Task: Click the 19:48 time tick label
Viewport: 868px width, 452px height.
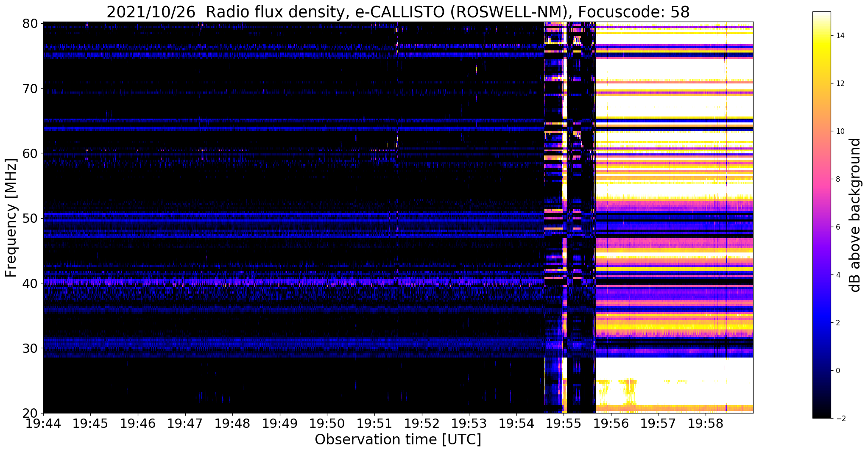Action: 232,424
